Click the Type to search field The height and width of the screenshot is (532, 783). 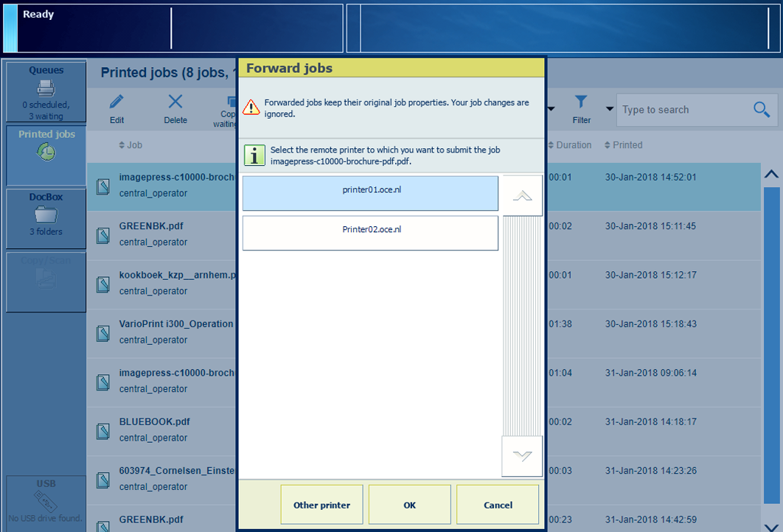(x=682, y=110)
